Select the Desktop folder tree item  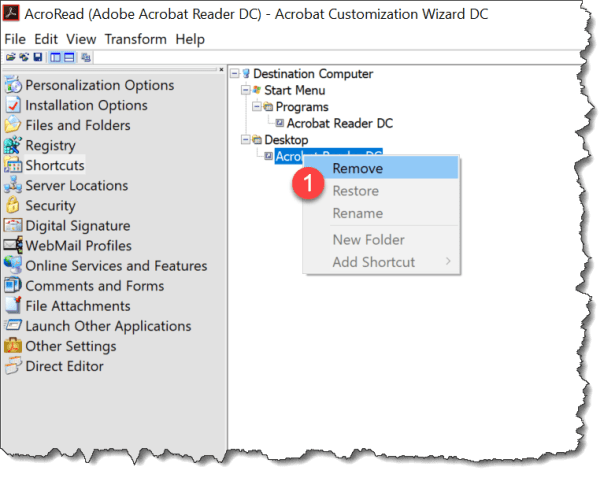pos(286,140)
